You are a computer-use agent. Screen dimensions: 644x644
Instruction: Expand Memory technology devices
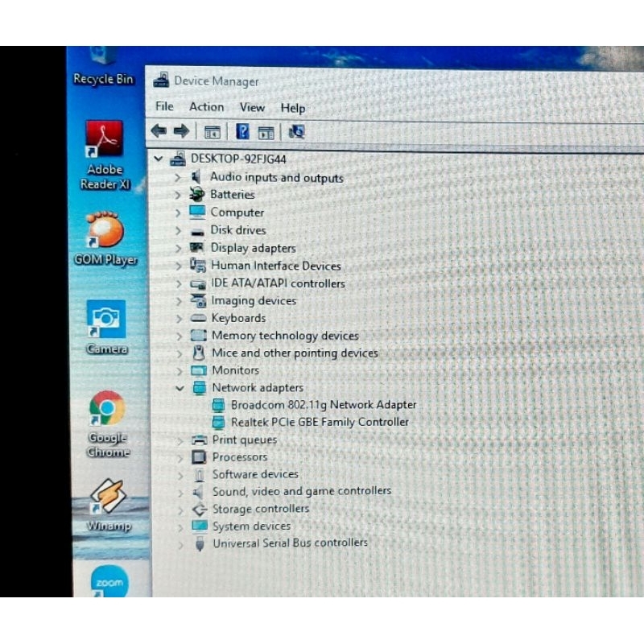179,336
